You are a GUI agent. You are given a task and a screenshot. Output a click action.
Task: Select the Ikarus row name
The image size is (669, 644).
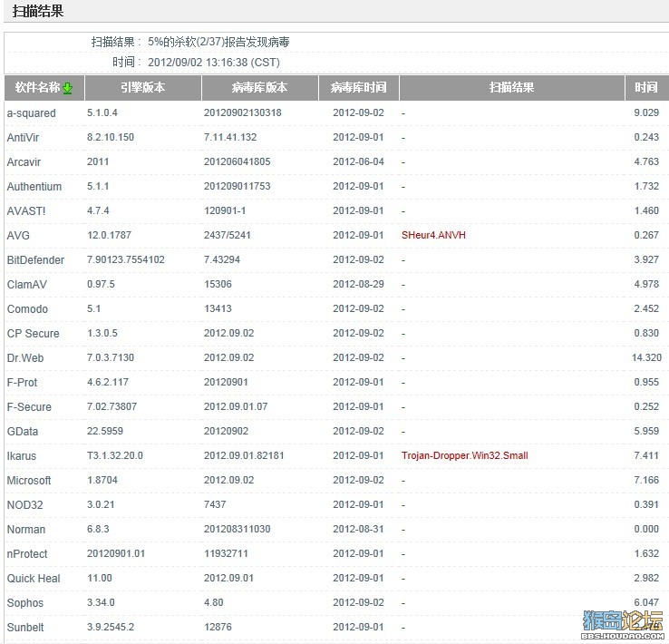point(22,456)
